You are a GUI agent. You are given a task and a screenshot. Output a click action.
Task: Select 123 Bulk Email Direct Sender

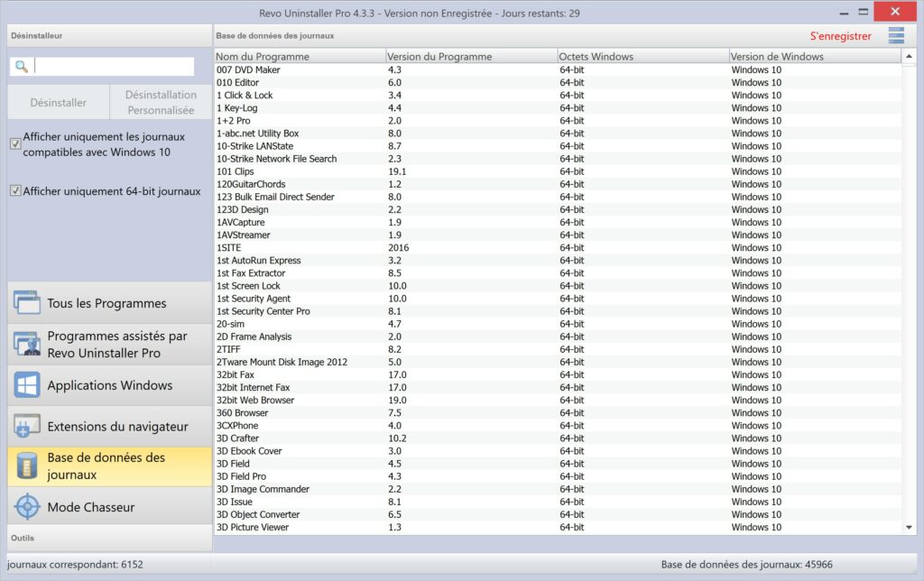tap(558, 197)
